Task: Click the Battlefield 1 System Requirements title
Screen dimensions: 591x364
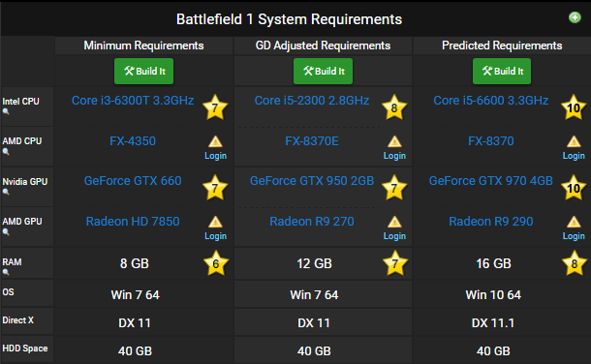Action: [289, 19]
